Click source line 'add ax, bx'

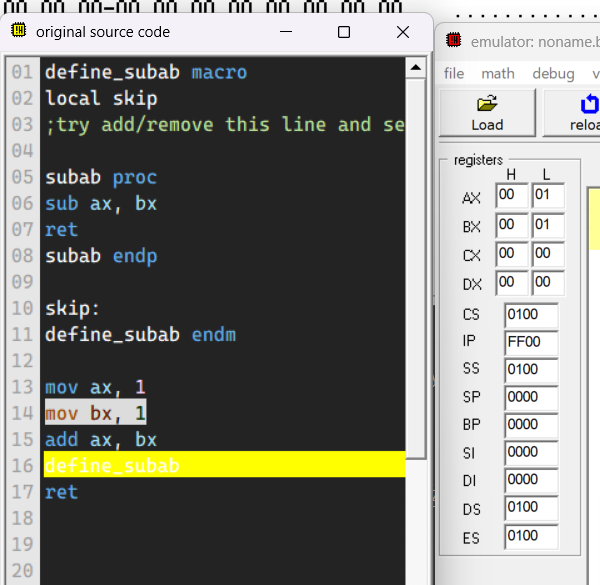click(x=101, y=440)
